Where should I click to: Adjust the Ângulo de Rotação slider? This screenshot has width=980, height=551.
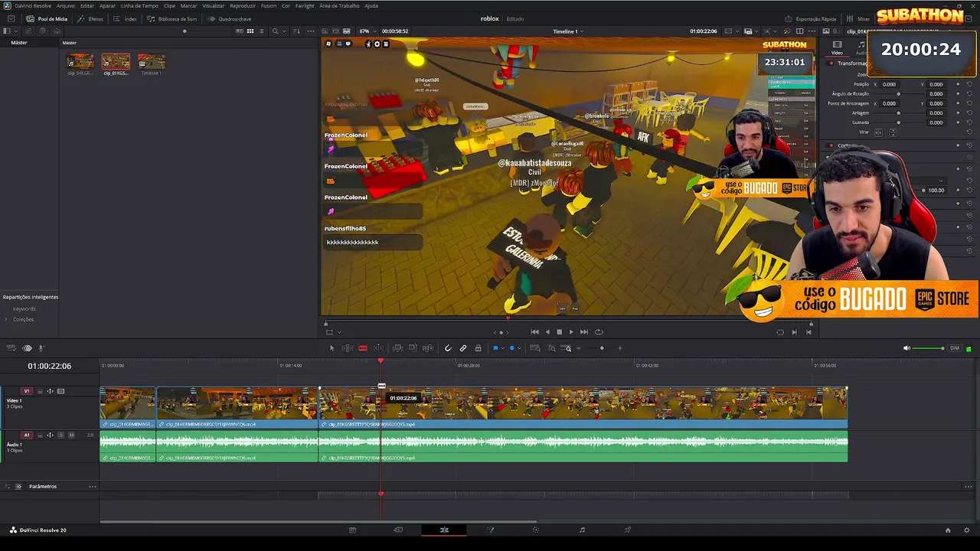tap(897, 94)
